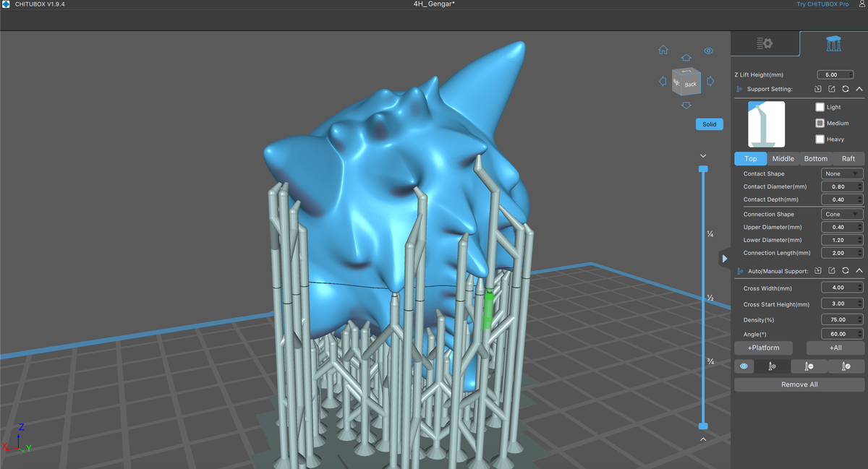Check the Light support checkbox

point(820,107)
